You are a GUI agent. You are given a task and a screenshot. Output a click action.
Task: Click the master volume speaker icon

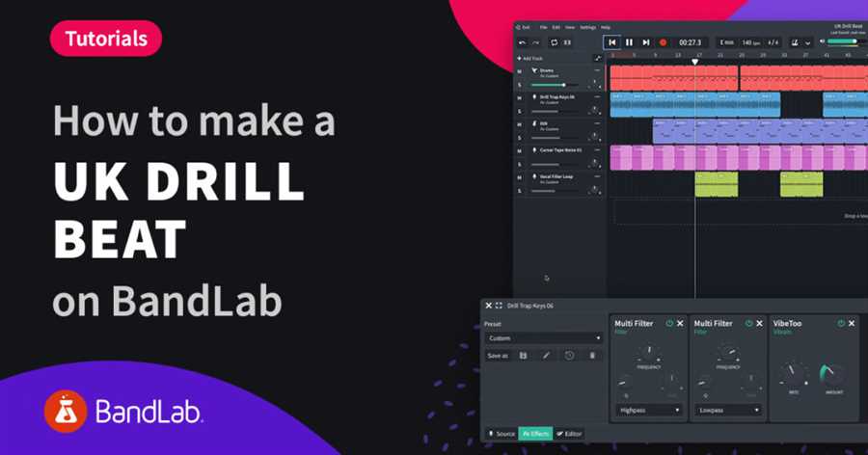click(822, 41)
